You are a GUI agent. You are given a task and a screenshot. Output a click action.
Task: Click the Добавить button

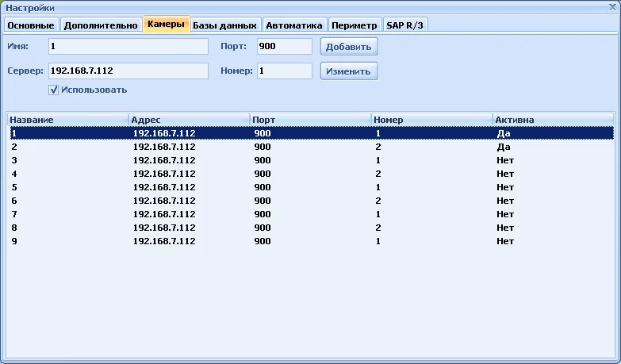pyautogui.click(x=349, y=47)
